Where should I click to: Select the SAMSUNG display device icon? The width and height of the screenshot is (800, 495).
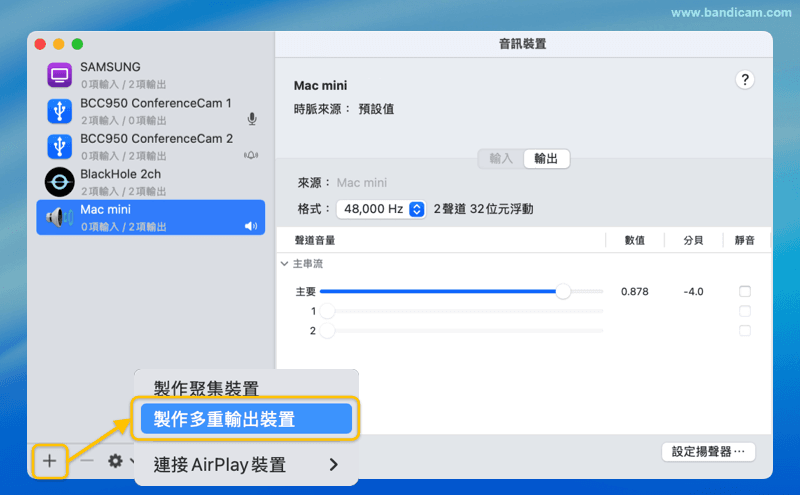click(x=60, y=74)
